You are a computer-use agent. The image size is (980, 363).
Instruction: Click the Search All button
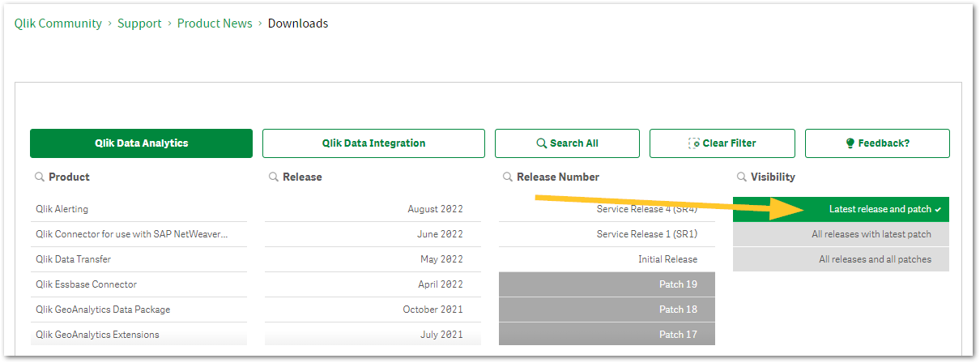tap(567, 143)
